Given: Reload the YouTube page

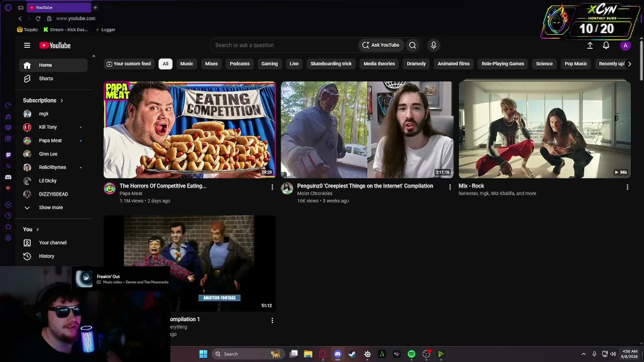Looking at the screenshot, I should pos(38,19).
